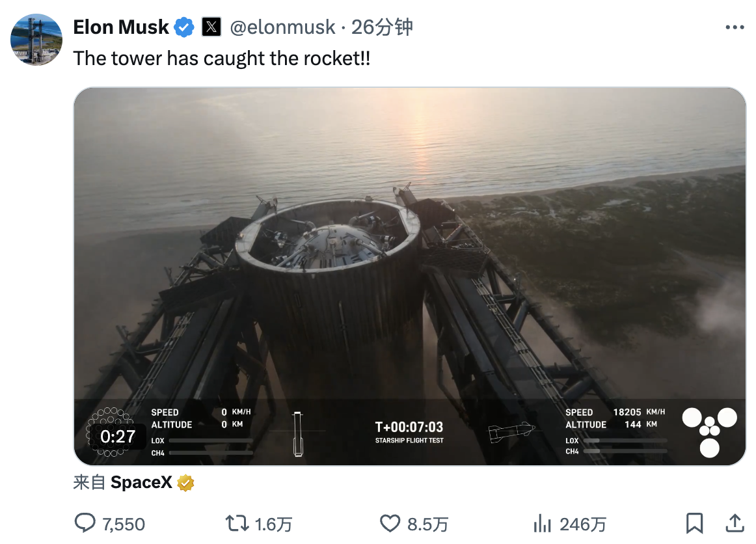The width and height of the screenshot is (756, 544).
Task: Open the three-dot more options menu
Action: [735, 27]
